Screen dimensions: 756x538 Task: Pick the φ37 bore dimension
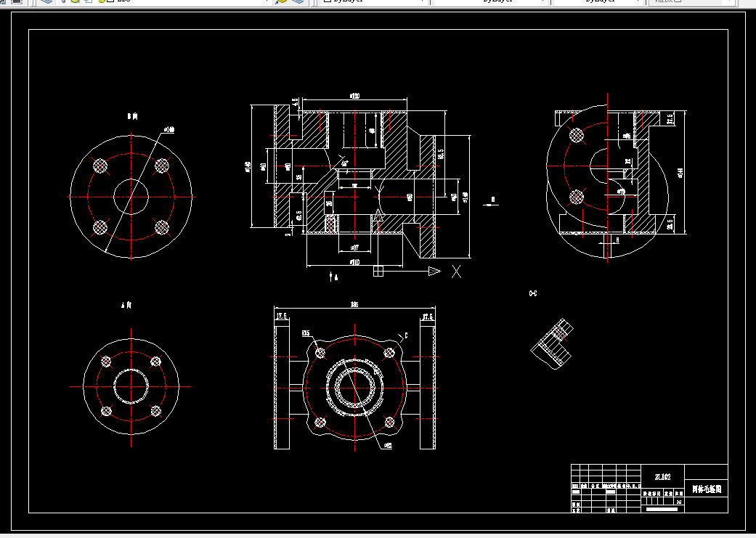354,248
